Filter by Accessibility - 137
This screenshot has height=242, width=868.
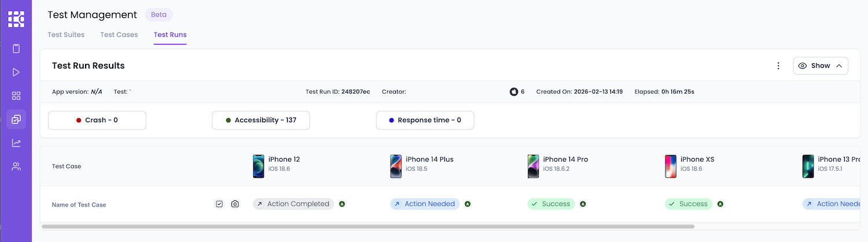261,120
